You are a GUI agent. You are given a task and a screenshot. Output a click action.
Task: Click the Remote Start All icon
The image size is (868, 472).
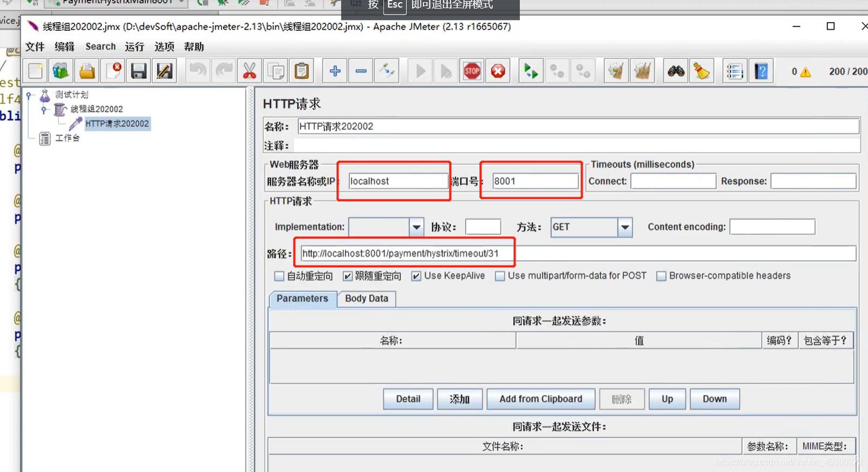point(531,71)
